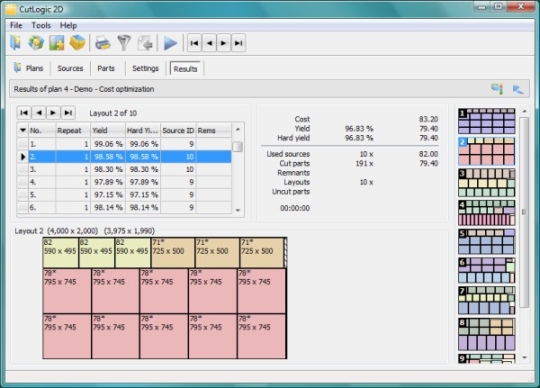Viewport: 540px width, 388px height.
Task: Open the table column selector dropdown arrow
Action: pyautogui.click(x=23, y=130)
